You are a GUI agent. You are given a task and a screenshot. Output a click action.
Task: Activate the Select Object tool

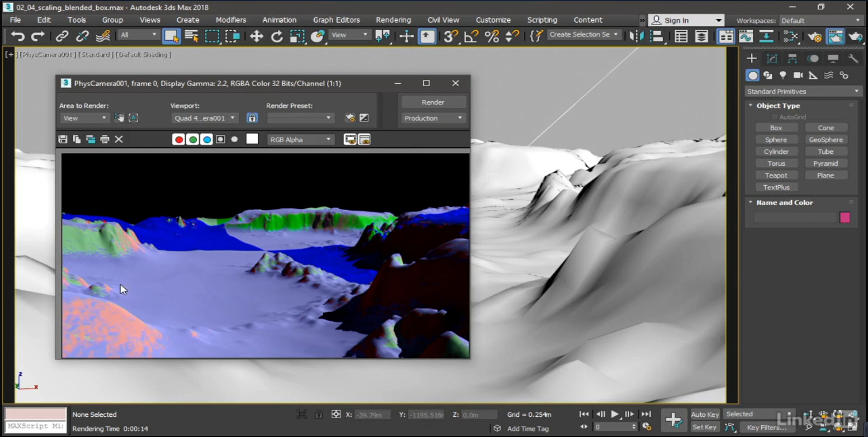coord(171,36)
